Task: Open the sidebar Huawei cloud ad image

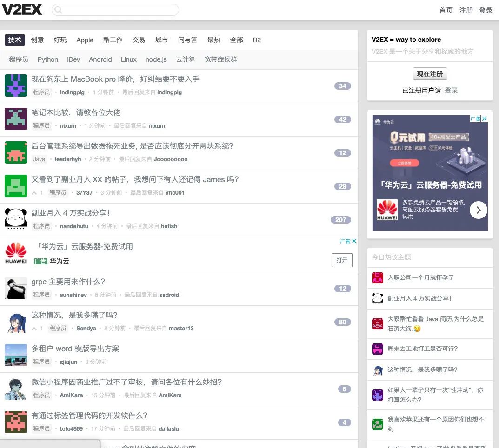Action: [x=430, y=173]
